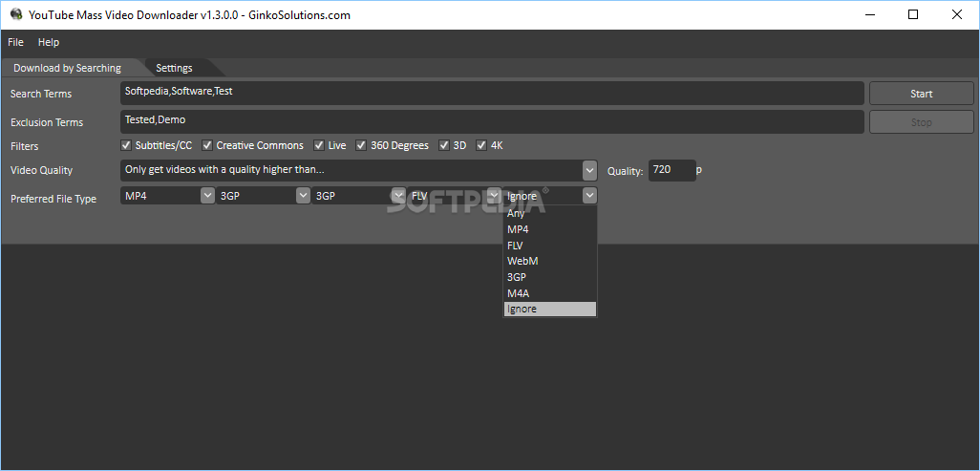Choose WebM in the dropdown list
This screenshot has height=471, width=980.
(550, 261)
